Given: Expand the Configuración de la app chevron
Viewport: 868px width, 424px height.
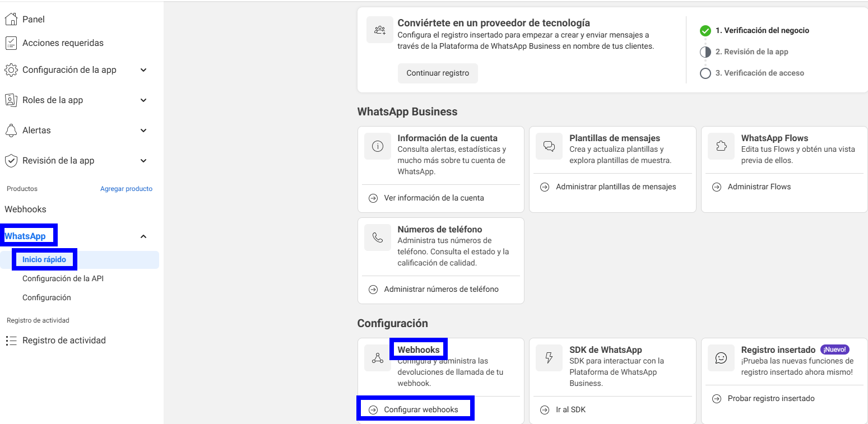Looking at the screenshot, I should [143, 70].
